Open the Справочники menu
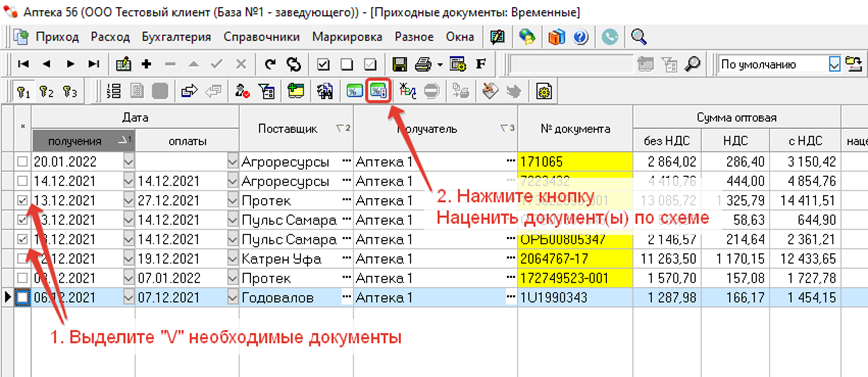Image resolution: width=868 pixels, height=377 pixels. coord(262,37)
